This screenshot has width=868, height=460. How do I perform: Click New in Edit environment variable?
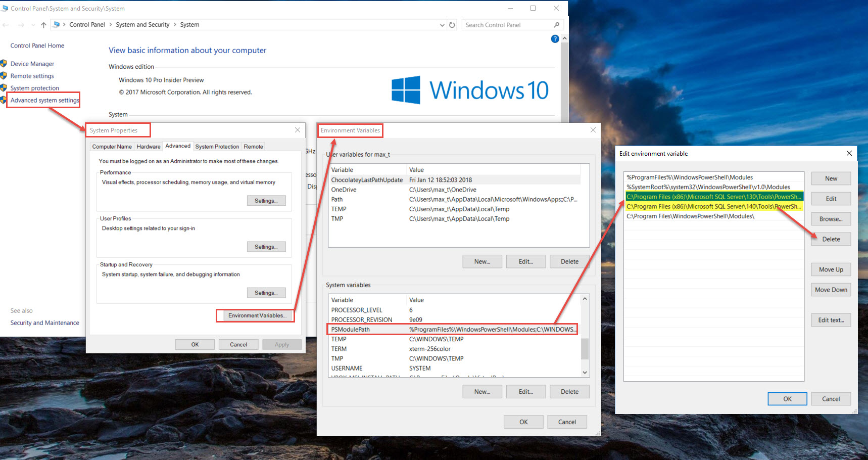pyautogui.click(x=831, y=178)
